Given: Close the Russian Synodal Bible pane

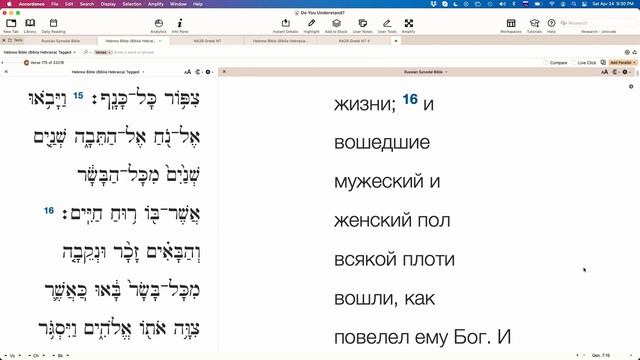Looking at the screenshot, I should [224, 72].
